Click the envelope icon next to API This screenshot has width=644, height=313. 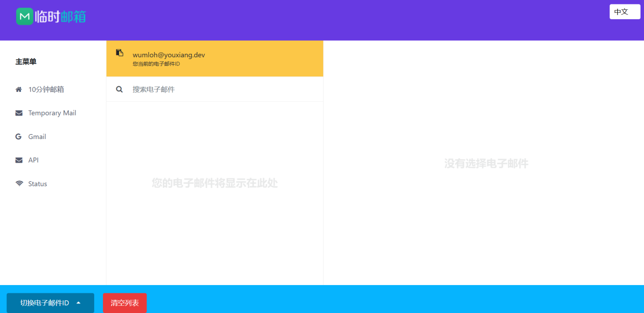(19, 160)
